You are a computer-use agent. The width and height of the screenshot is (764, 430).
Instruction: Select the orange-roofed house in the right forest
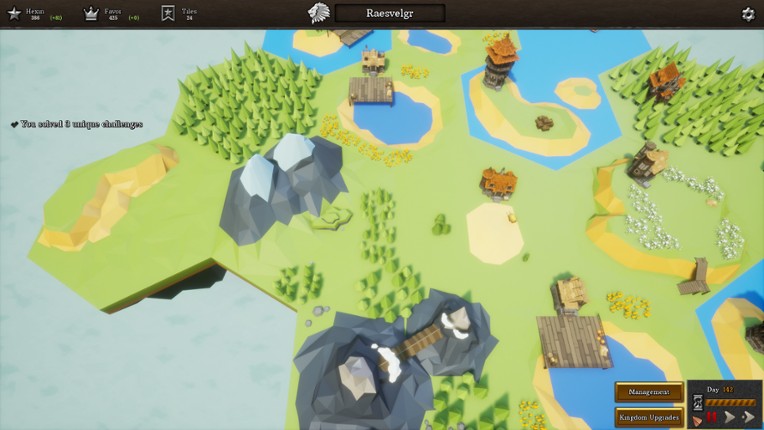coord(665,81)
